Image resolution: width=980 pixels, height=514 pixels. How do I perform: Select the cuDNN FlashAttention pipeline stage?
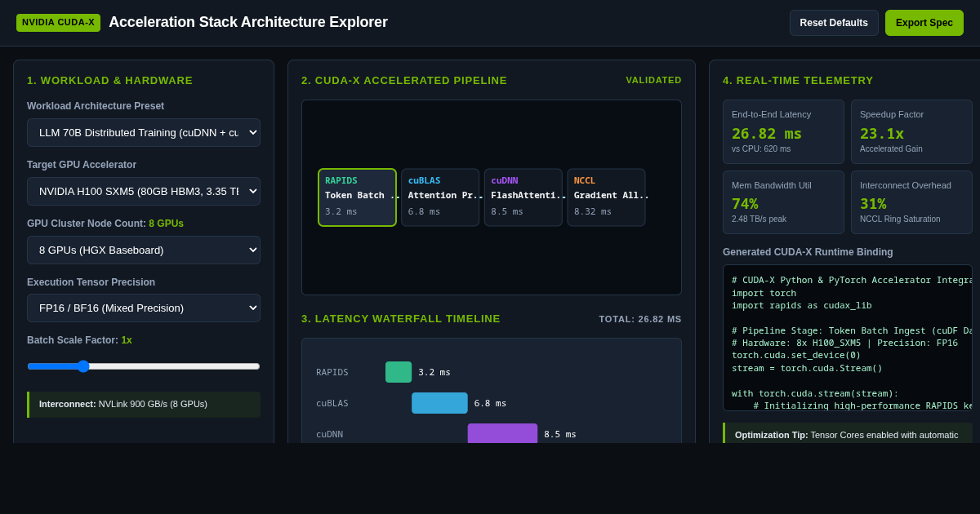523,197
